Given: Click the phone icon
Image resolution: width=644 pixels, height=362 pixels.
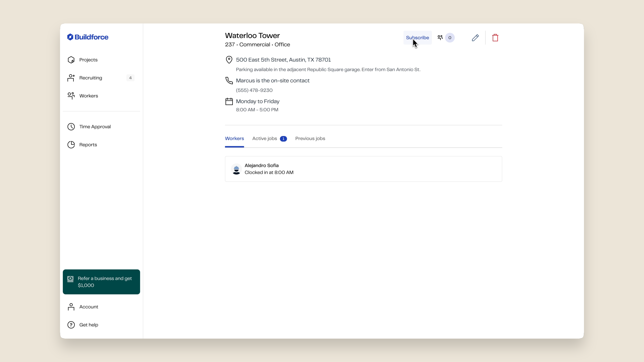Looking at the screenshot, I should coord(229,80).
